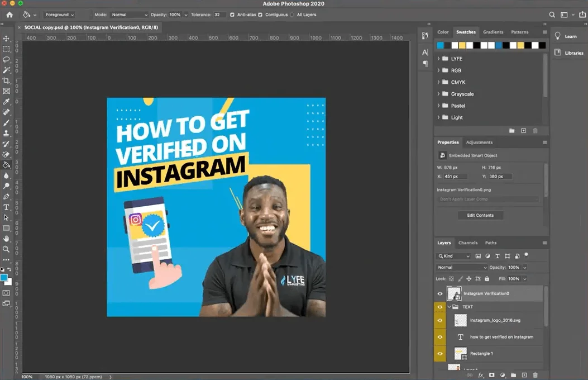This screenshot has width=588, height=380.
Task: Click the Add layer mask icon
Action: pos(491,375)
